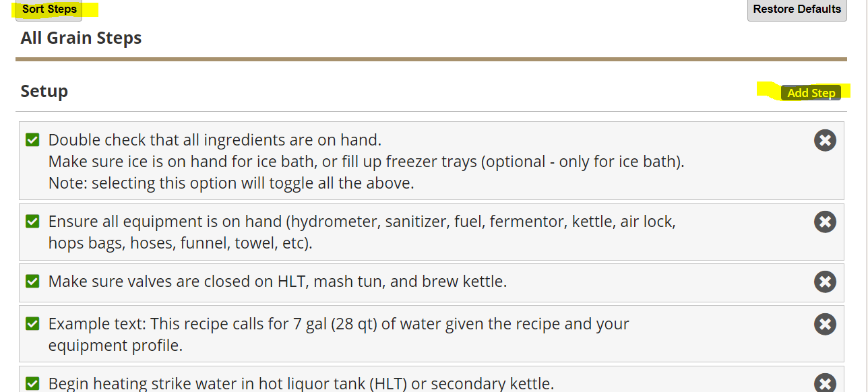Delete the 'Example text' water recipe step
The width and height of the screenshot is (868, 392).
(825, 324)
